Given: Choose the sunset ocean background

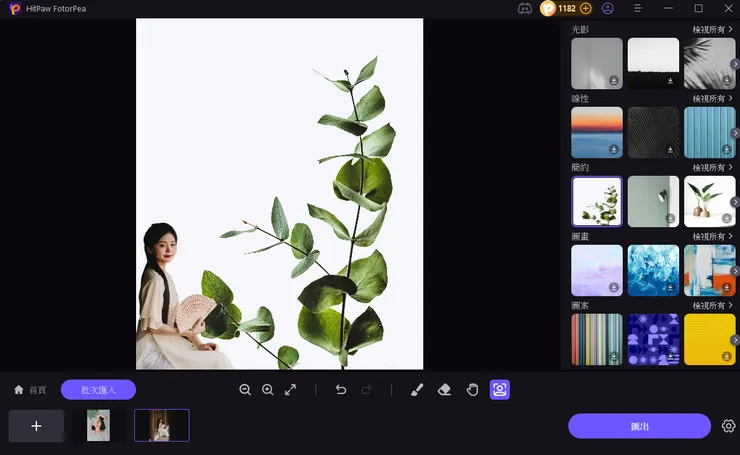Looking at the screenshot, I should [597, 133].
